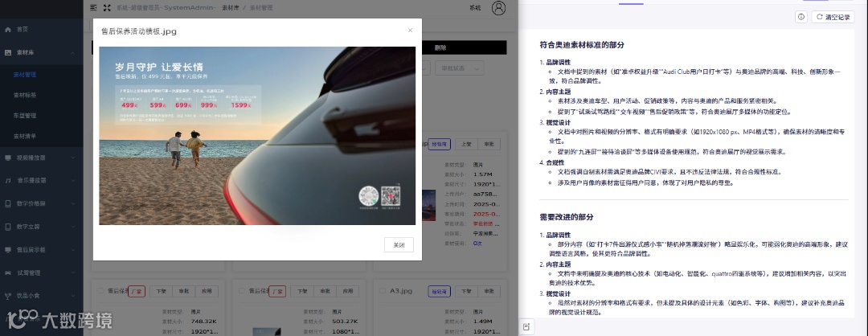Click the file name A3.jpg
The height and width of the screenshot is (336, 868).
[x=401, y=290]
